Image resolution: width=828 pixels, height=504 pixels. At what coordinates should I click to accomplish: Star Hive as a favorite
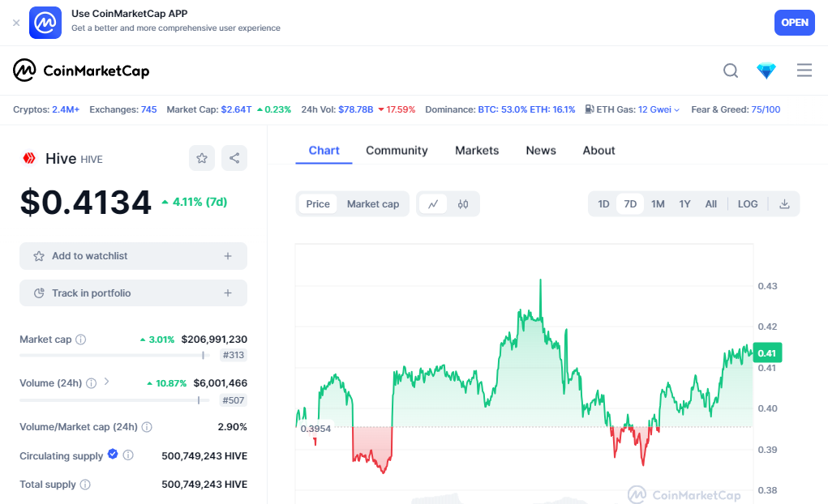(202, 158)
